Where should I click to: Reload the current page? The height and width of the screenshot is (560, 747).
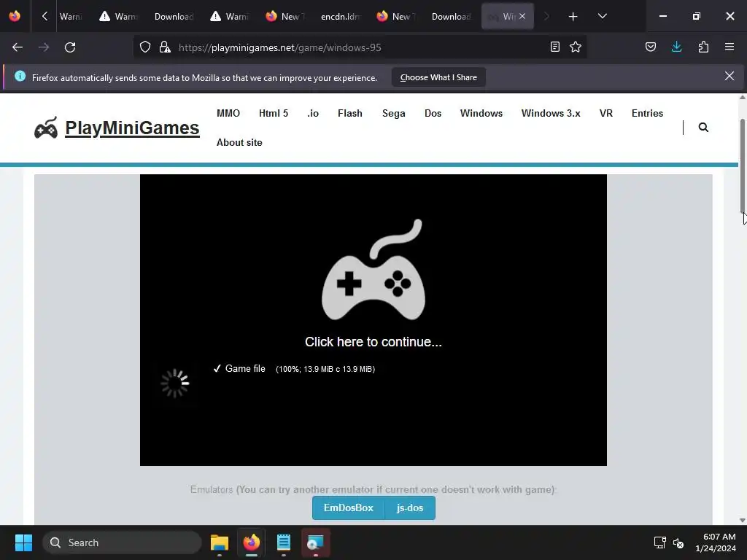70,47
